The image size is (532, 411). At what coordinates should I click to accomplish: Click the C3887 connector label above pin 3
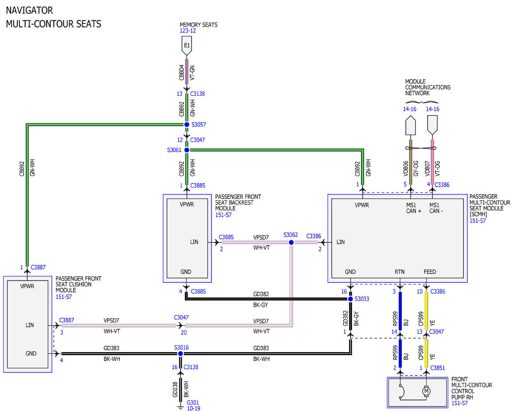coord(66,320)
